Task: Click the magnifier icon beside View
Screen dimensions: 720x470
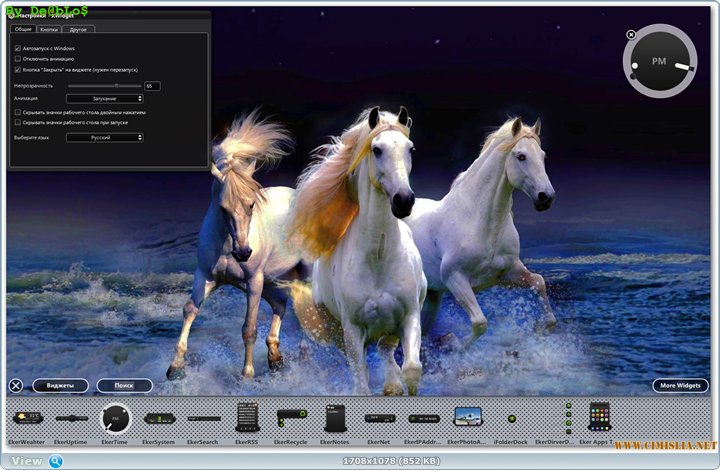Action: pyautogui.click(x=56, y=461)
